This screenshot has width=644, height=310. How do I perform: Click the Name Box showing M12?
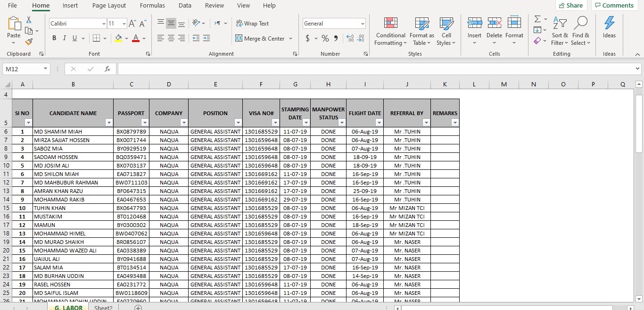click(23, 69)
